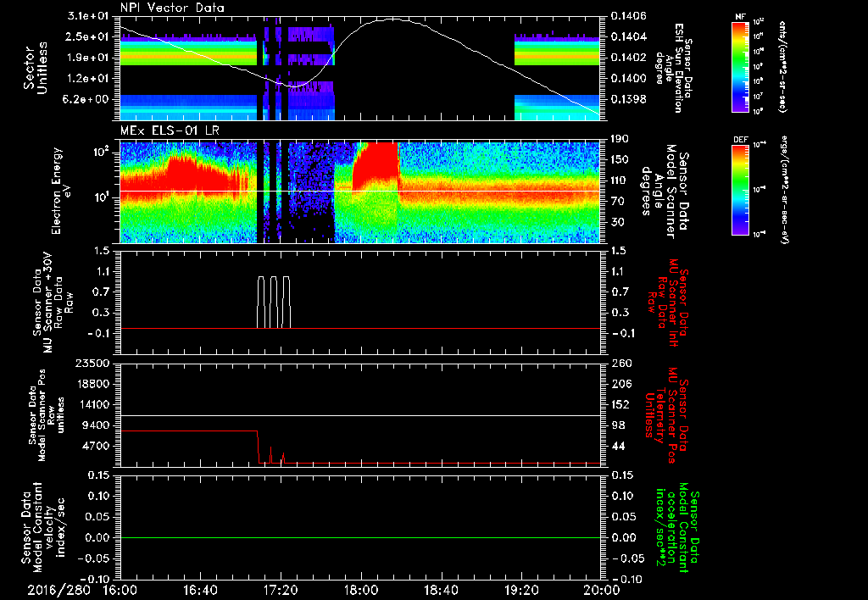
Task: Click the first white MU Scanner +30V pulse
Action: point(261,302)
